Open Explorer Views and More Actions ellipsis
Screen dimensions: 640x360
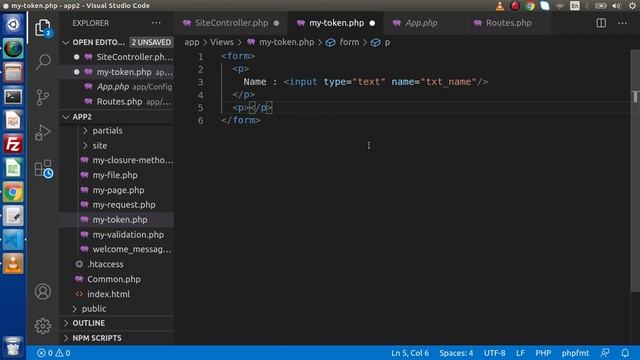(x=156, y=23)
